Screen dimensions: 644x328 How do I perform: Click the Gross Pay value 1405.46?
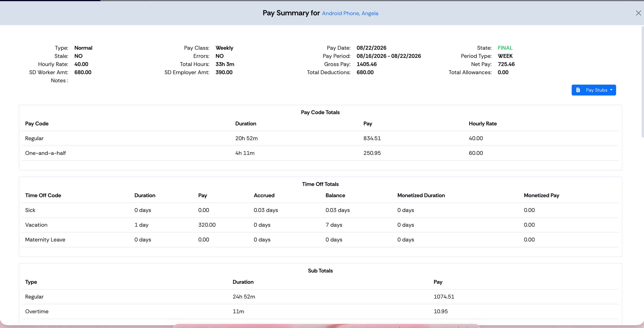367,64
